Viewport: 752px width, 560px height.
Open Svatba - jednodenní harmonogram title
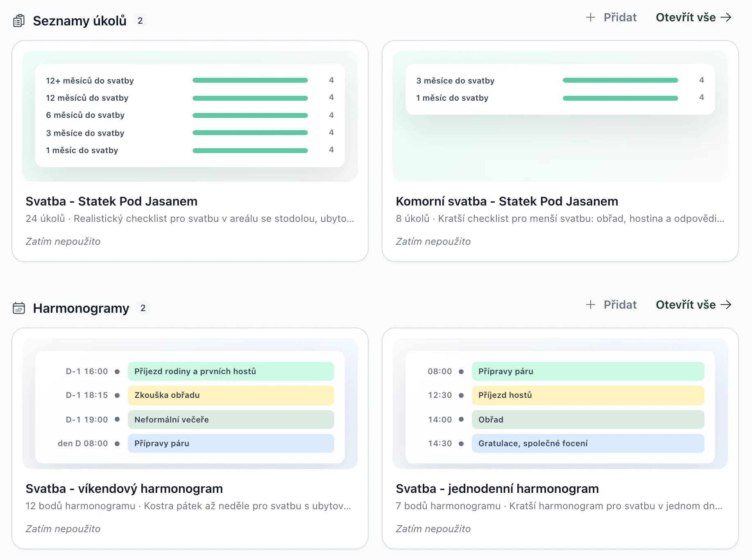pyautogui.click(x=497, y=489)
